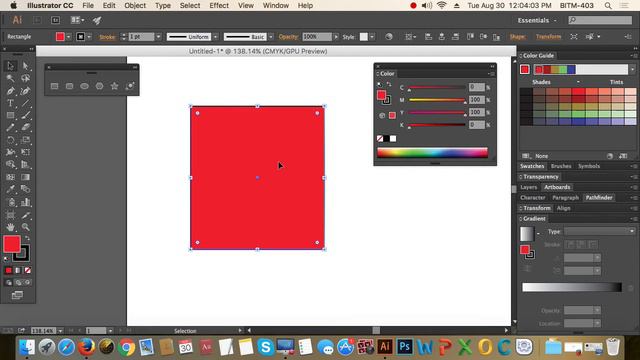Open fill color dropdown in control bar
The image size is (640, 360).
pyautogui.click(x=68, y=37)
